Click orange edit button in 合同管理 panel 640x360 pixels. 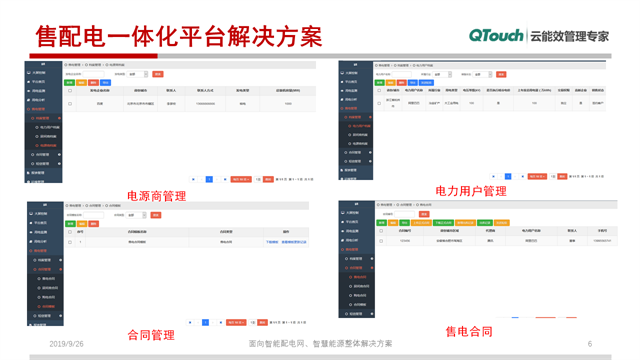tap(82, 224)
